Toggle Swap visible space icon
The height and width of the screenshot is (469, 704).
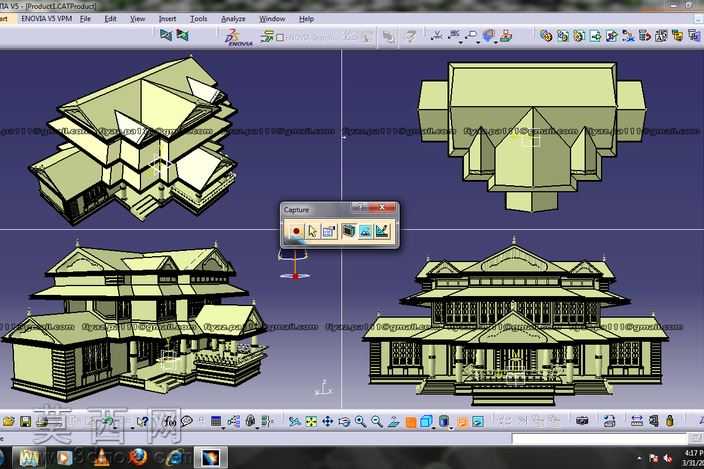click(478, 421)
